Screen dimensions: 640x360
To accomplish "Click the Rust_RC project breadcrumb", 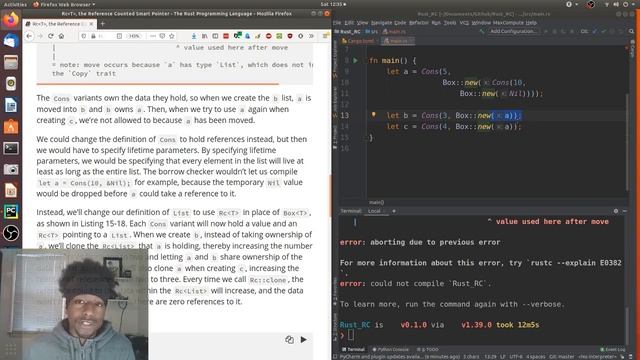I will (x=347, y=31).
